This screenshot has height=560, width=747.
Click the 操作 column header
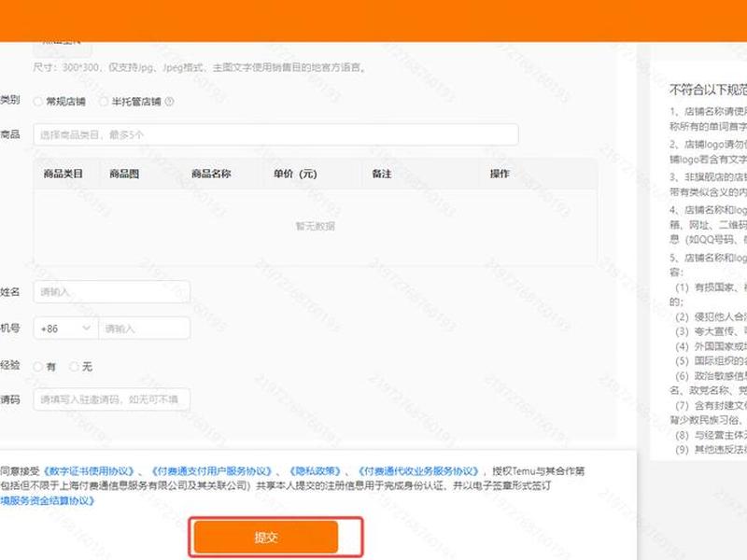click(x=500, y=174)
